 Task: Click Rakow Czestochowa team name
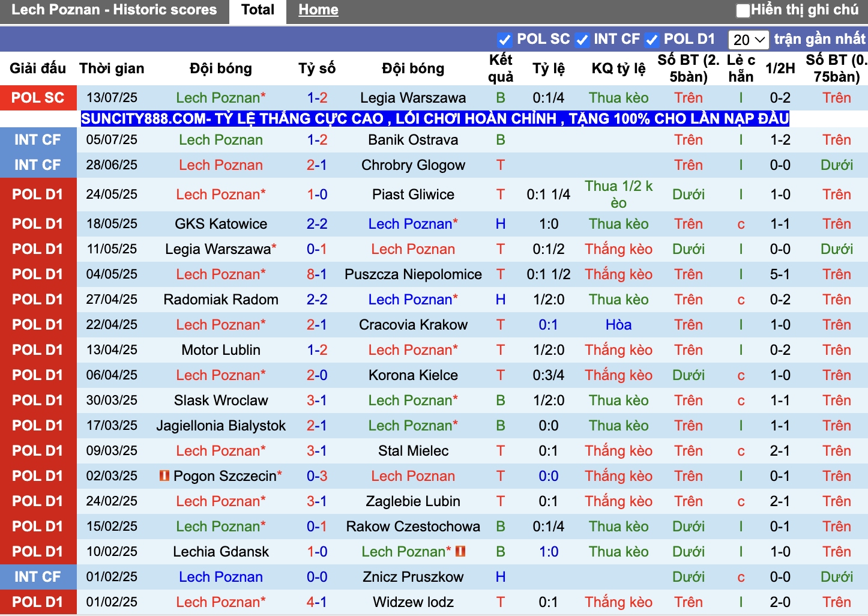coord(413,527)
